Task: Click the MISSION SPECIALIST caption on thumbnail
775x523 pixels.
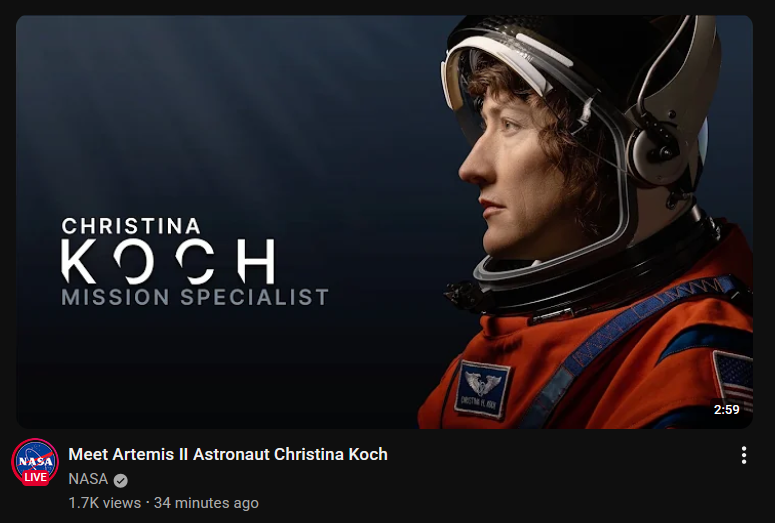Action: pyautogui.click(x=195, y=297)
